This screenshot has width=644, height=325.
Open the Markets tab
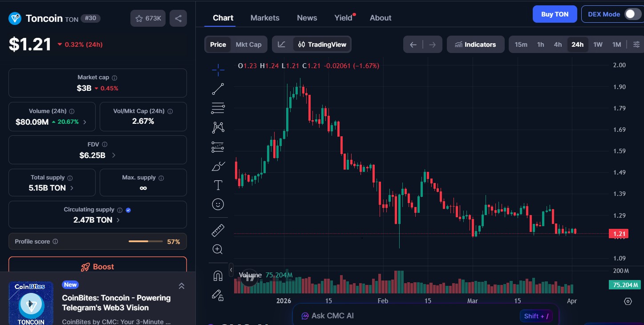pyautogui.click(x=265, y=18)
